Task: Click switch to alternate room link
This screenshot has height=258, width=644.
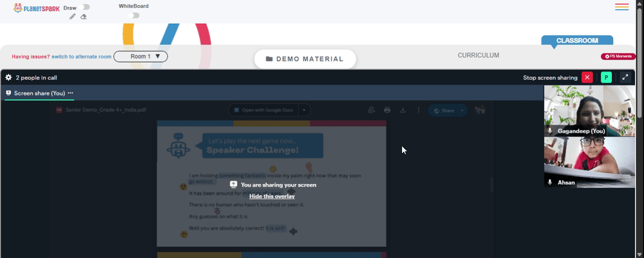Action: pos(81,57)
